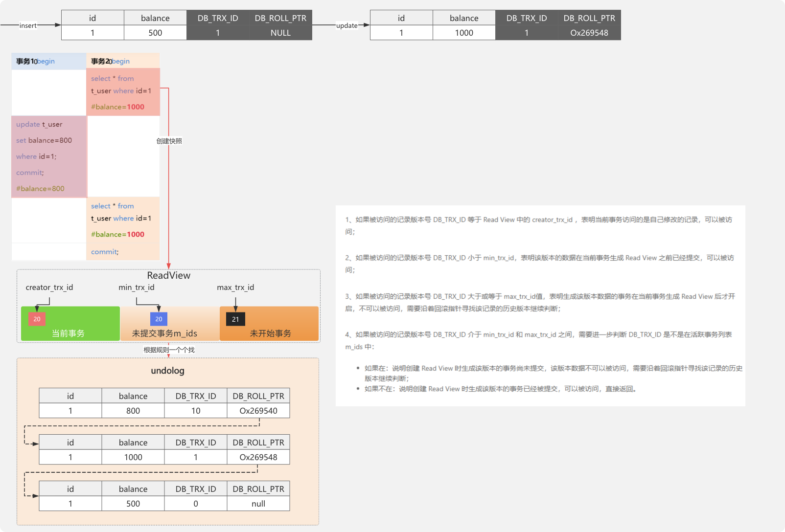Select the 500 balance cell in the top-left table
The height and width of the screenshot is (532, 785).
coord(155,33)
